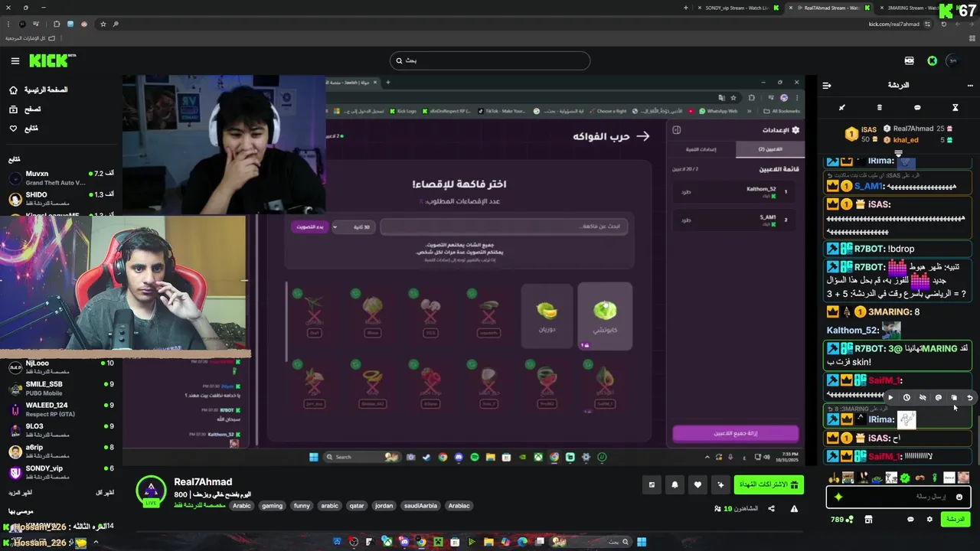Viewport: 980px width, 551px height.
Task: Click the trash clear chat icon
Action: [x=879, y=108]
